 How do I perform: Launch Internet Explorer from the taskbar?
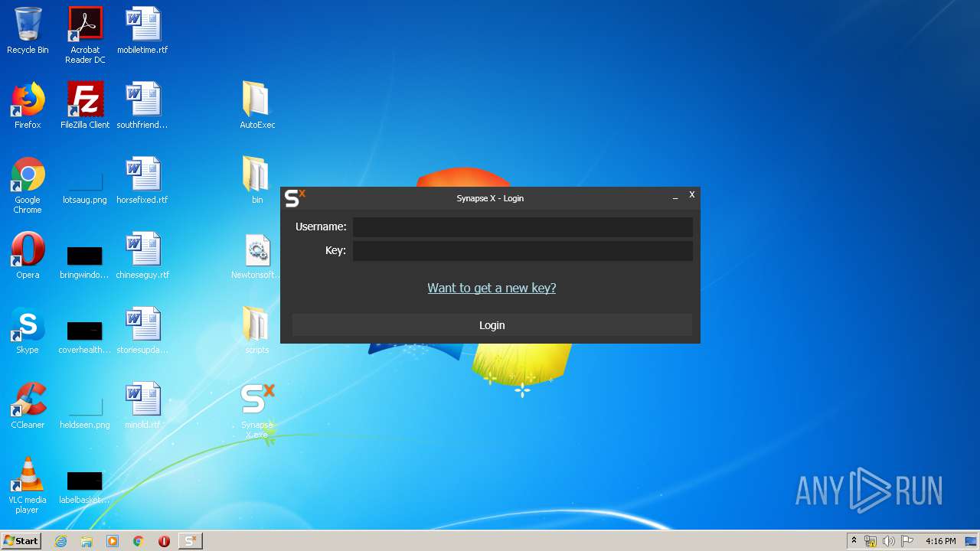coord(61,541)
